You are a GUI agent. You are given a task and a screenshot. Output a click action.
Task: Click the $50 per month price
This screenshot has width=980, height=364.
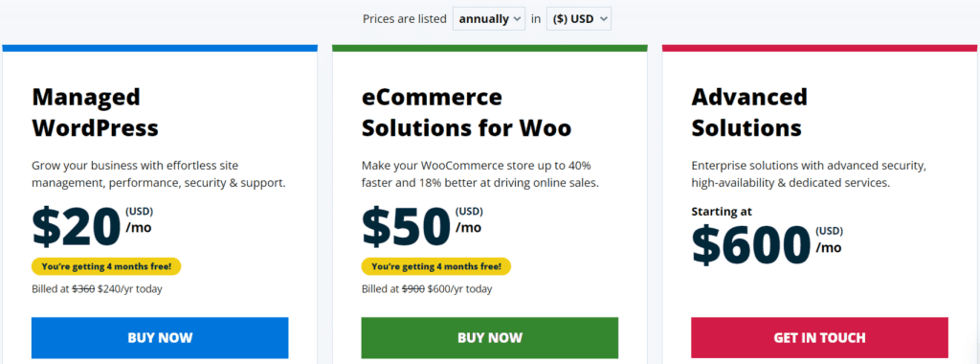pos(422,226)
